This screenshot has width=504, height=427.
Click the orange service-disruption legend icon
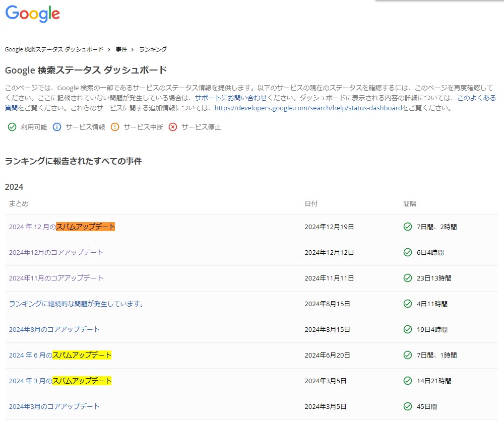115,127
